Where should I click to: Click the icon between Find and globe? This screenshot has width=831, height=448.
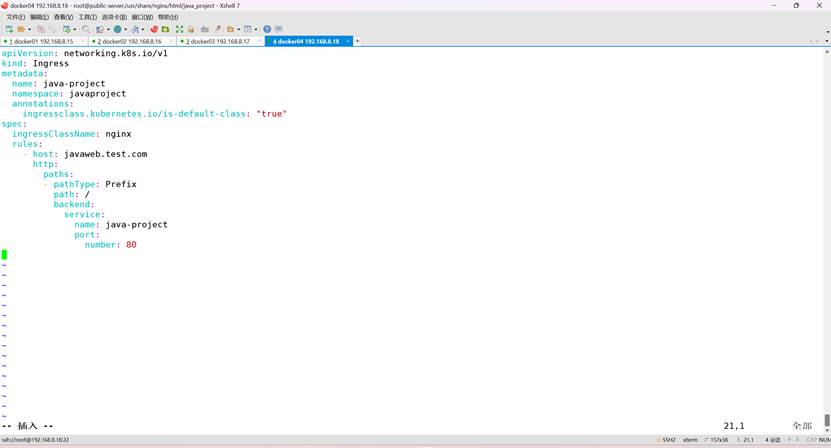tap(100, 29)
